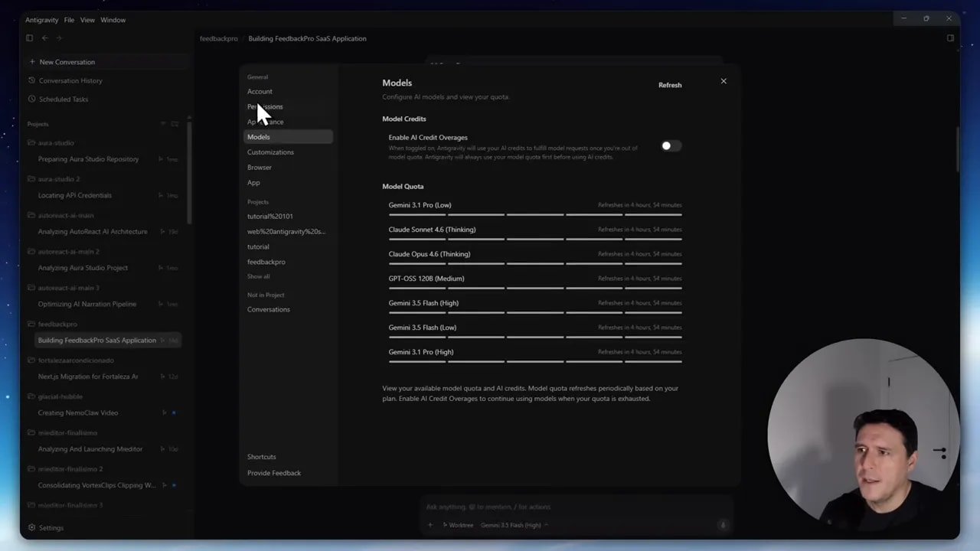Open Conversation History in the sidebar

[x=70, y=80]
